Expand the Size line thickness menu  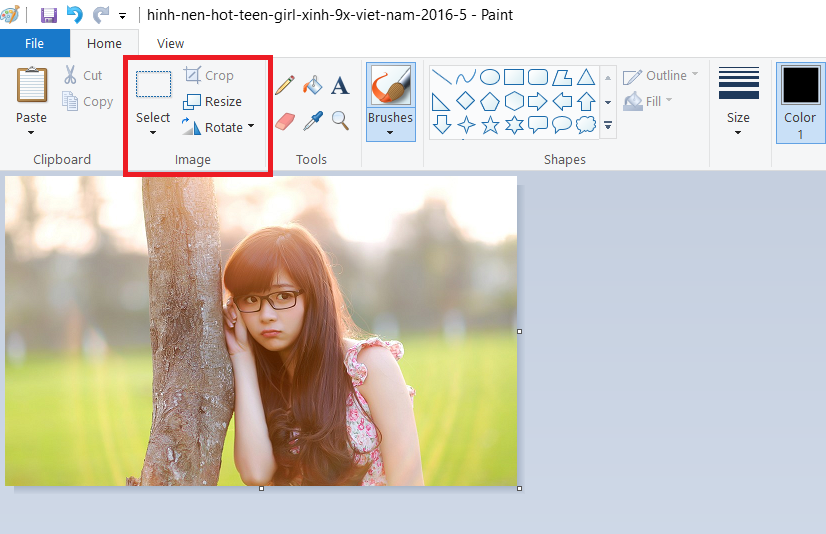point(738,131)
